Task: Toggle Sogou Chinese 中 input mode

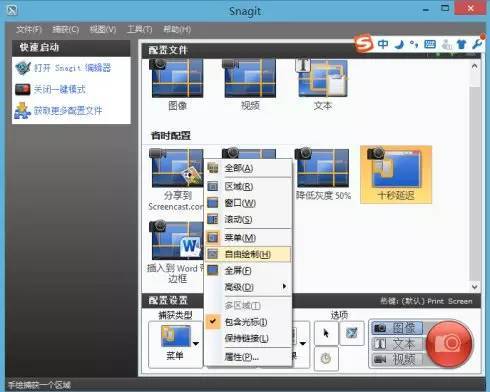Action: pyautogui.click(x=383, y=44)
